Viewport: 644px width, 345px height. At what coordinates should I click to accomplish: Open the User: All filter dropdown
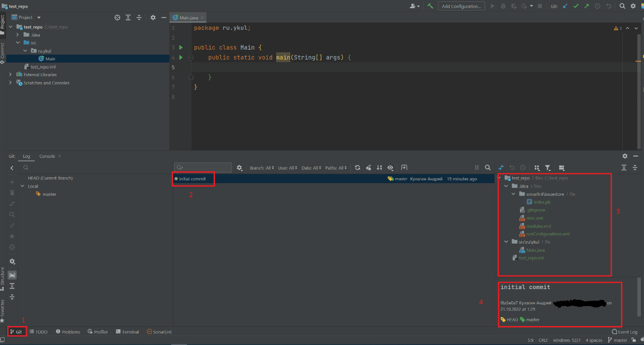pyautogui.click(x=288, y=168)
